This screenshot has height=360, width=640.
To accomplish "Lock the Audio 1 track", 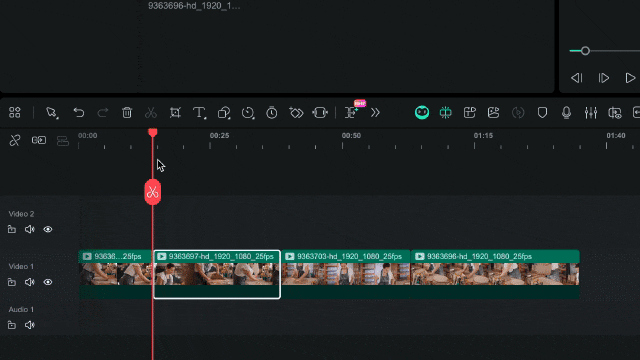I will click(12, 325).
